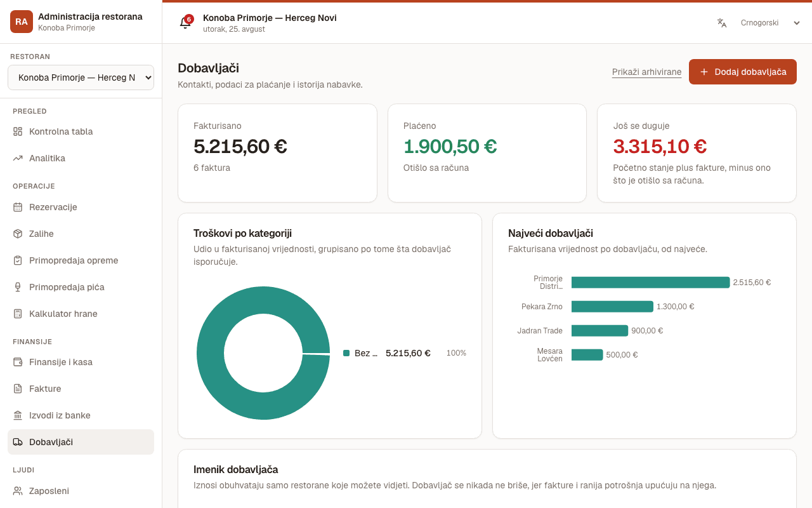This screenshot has width=812, height=508.
Task: Click the 'Pekara Zrno' chart label
Action: click(x=542, y=307)
